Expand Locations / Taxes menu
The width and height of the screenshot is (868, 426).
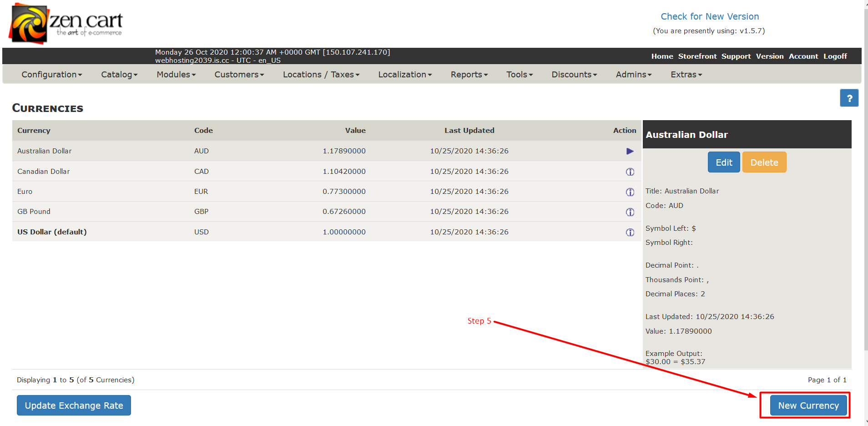(321, 74)
